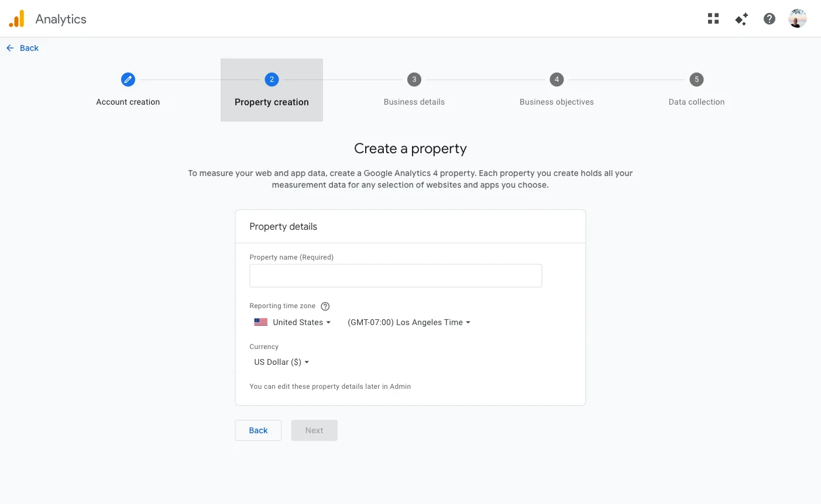Click the Property name input field
This screenshot has height=504, width=821.
396,275
